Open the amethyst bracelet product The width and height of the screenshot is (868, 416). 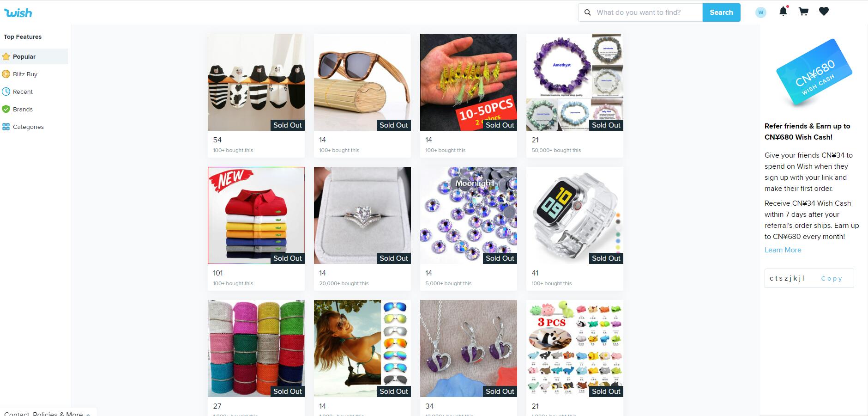coord(575,96)
